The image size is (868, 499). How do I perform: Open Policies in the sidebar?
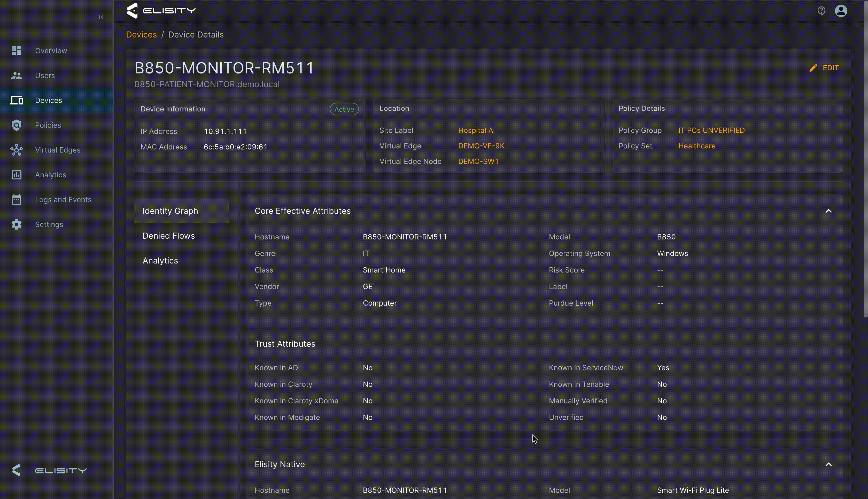point(57,125)
